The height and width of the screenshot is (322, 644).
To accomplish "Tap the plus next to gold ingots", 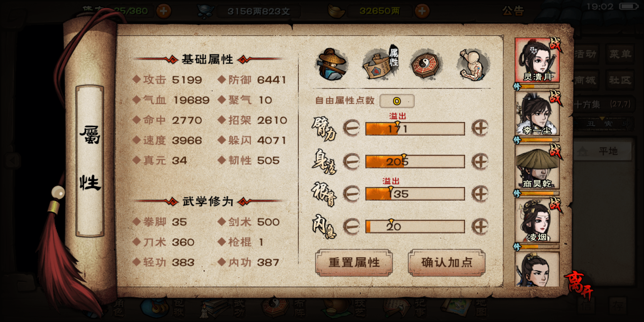I will point(422,11).
